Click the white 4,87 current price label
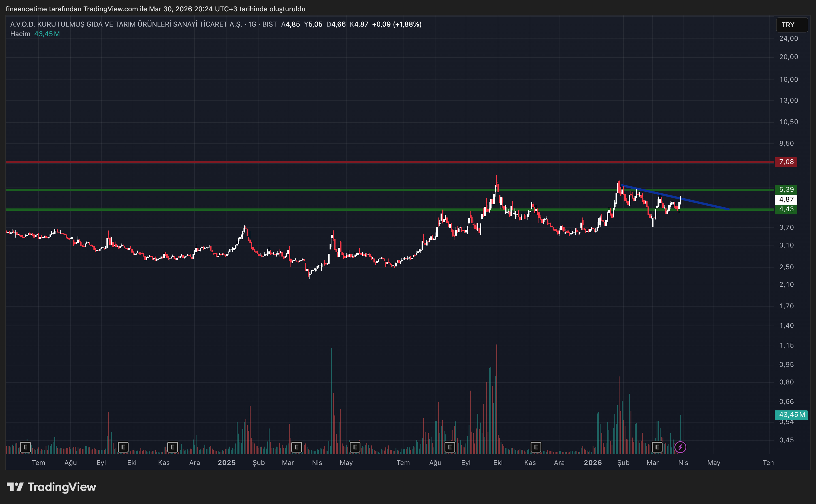This screenshot has height=504, width=816. click(x=786, y=200)
